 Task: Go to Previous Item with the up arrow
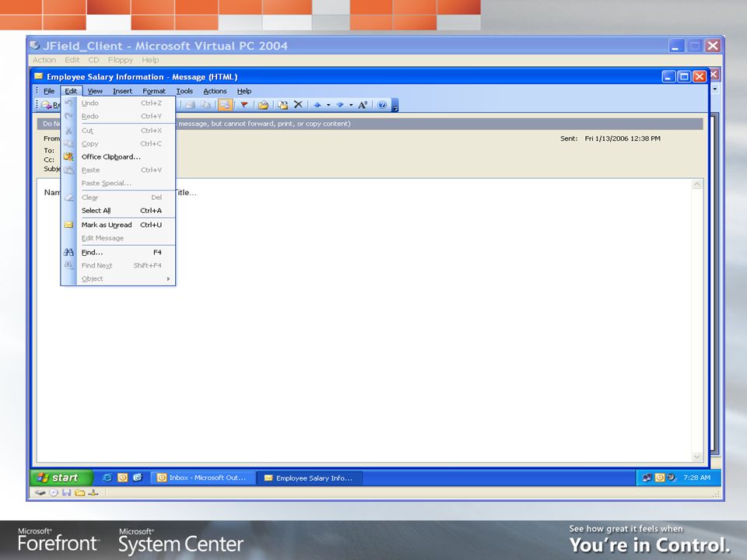(x=317, y=105)
